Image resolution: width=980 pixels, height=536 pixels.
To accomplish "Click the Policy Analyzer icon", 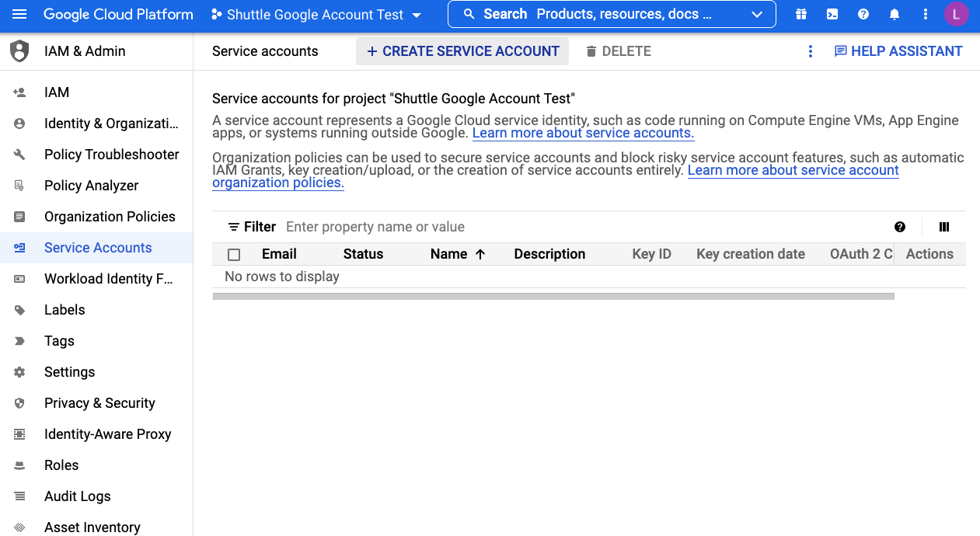I will click(x=19, y=186).
